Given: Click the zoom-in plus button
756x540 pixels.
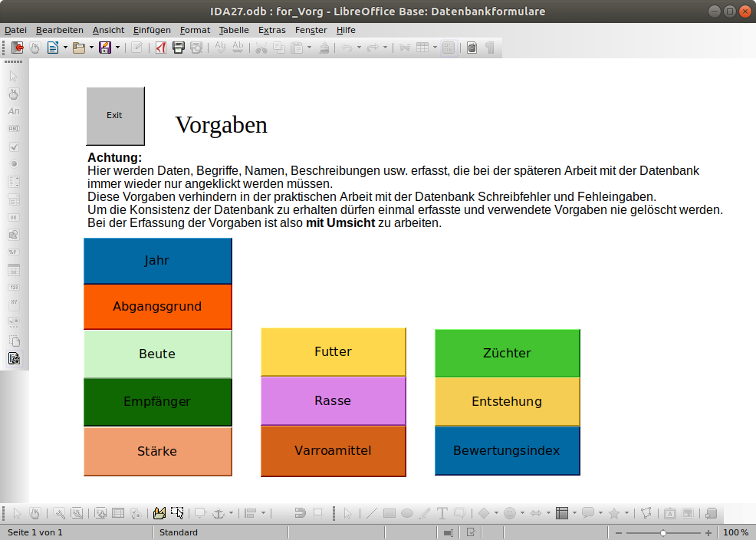Looking at the screenshot, I should point(708,533).
